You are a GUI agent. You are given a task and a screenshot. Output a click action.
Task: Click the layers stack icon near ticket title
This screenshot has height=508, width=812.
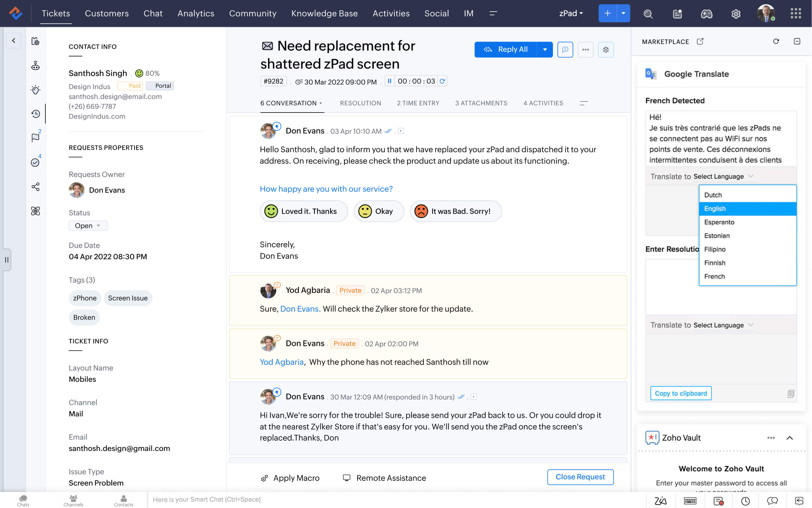click(606, 50)
